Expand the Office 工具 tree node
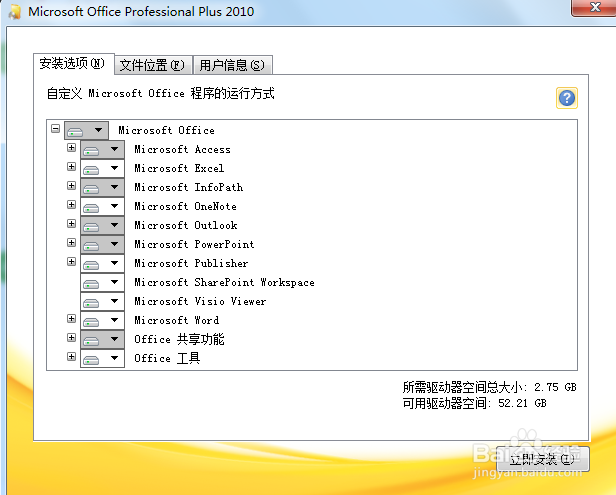 (x=71, y=357)
